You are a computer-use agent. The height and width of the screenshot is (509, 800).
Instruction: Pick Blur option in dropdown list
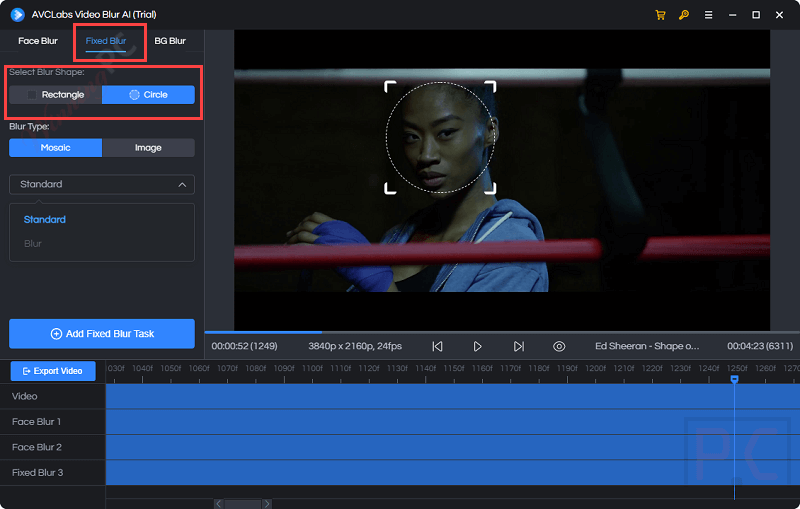point(33,244)
